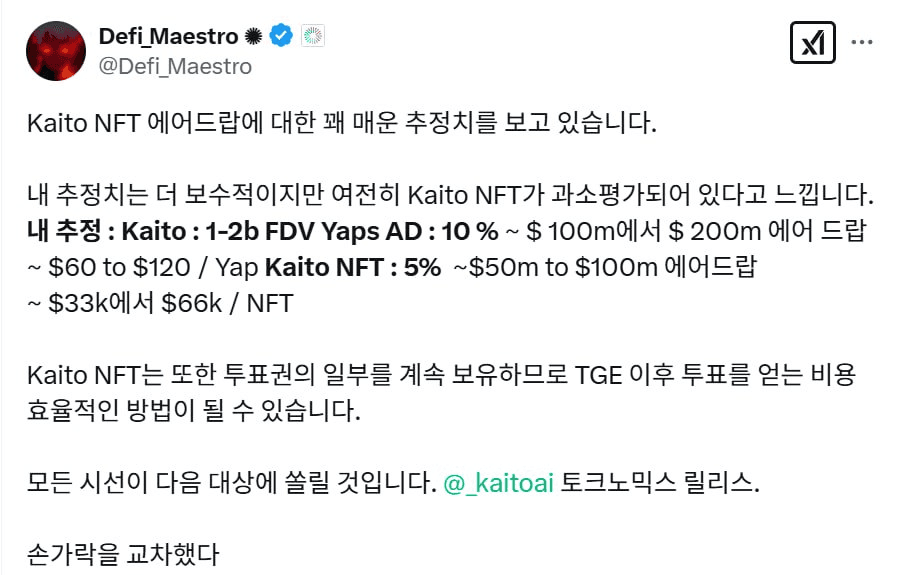Click the affiliate badge beside the checkmark
900x575 pixels.
coord(313,36)
